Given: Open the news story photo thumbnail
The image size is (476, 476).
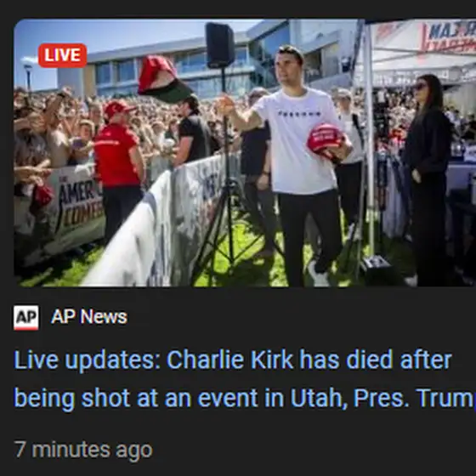Looking at the screenshot, I should (x=245, y=153).
